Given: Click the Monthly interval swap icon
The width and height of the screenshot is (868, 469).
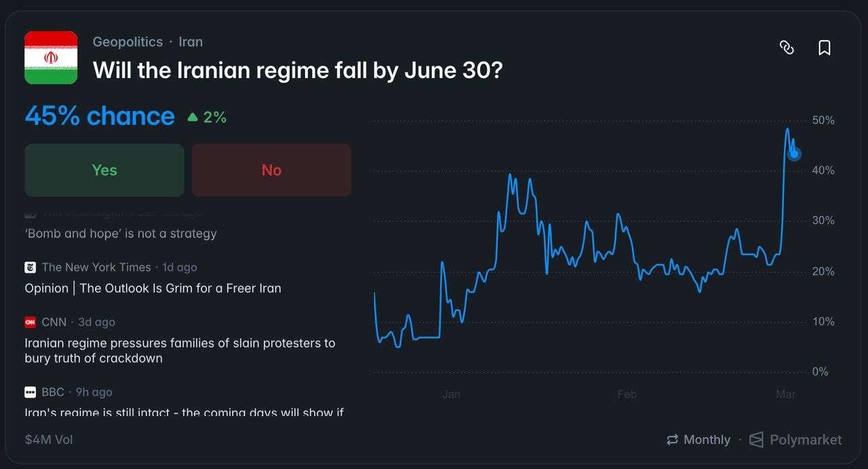Looking at the screenshot, I should tap(672, 440).
